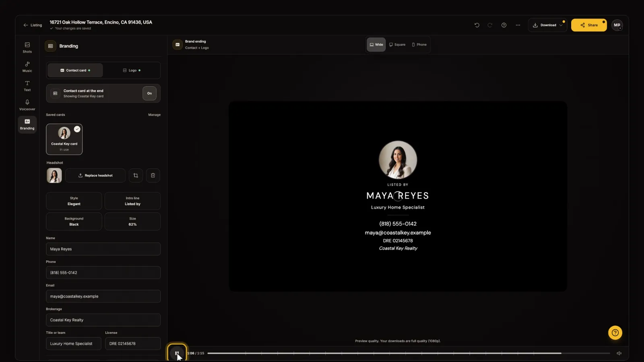The width and height of the screenshot is (644, 362).
Task: Seek on the video timeline progress bar
Action: click(x=409, y=353)
